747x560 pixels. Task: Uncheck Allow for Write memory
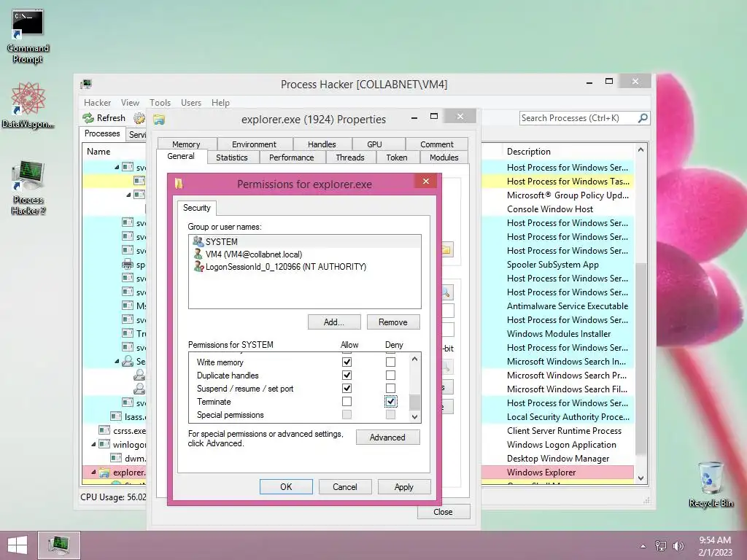pyautogui.click(x=347, y=362)
